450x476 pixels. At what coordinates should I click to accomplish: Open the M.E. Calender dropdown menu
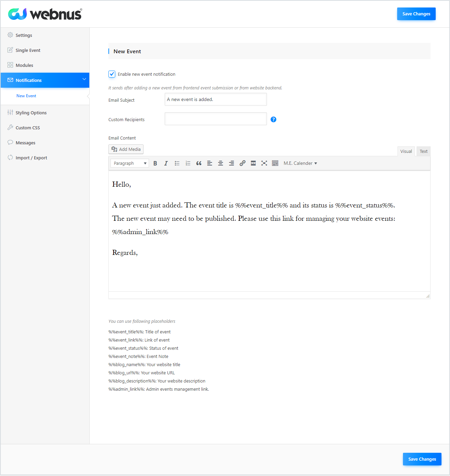click(300, 163)
